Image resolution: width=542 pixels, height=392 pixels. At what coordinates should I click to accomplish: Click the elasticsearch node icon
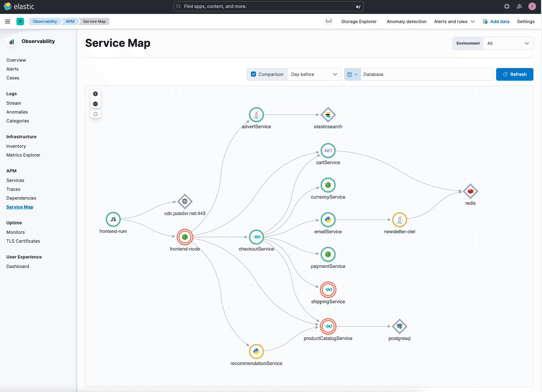click(x=328, y=115)
